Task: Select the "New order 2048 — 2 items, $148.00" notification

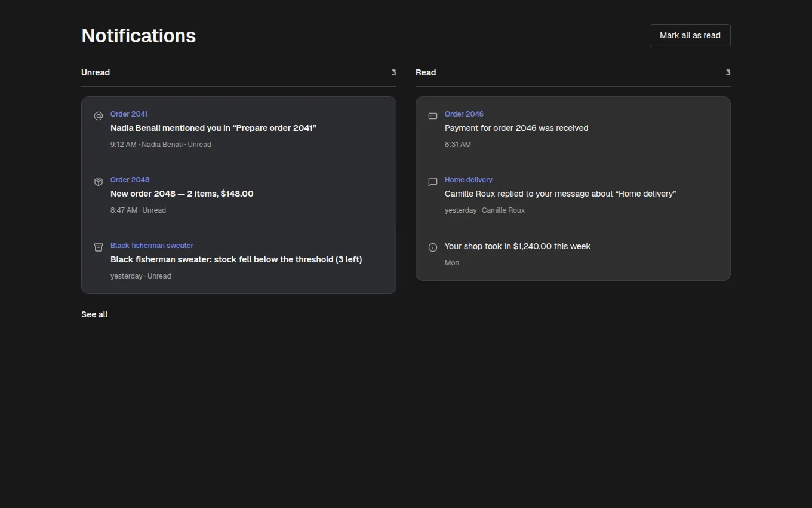Action: [182, 194]
